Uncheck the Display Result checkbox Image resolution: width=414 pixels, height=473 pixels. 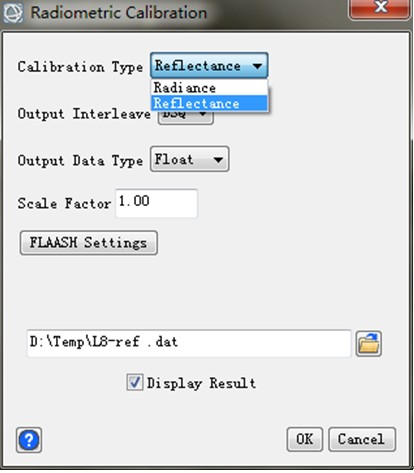point(135,382)
